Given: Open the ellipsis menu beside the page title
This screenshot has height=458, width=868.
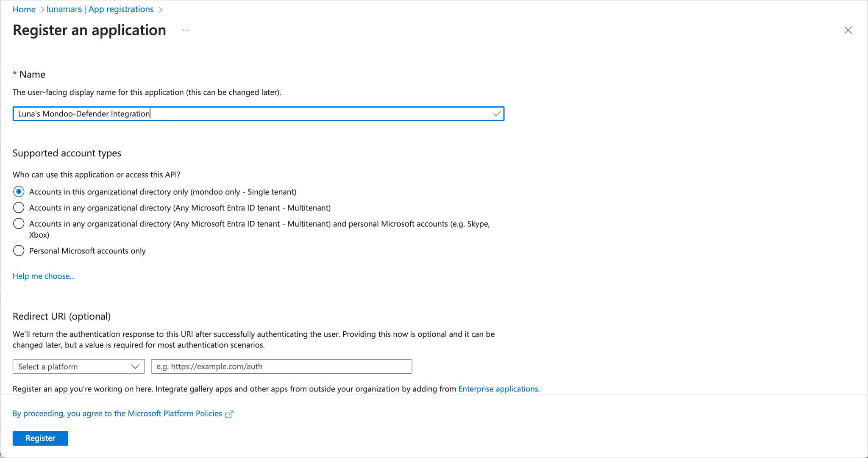Looking at the screenshot, I should (x=186, y=30).
